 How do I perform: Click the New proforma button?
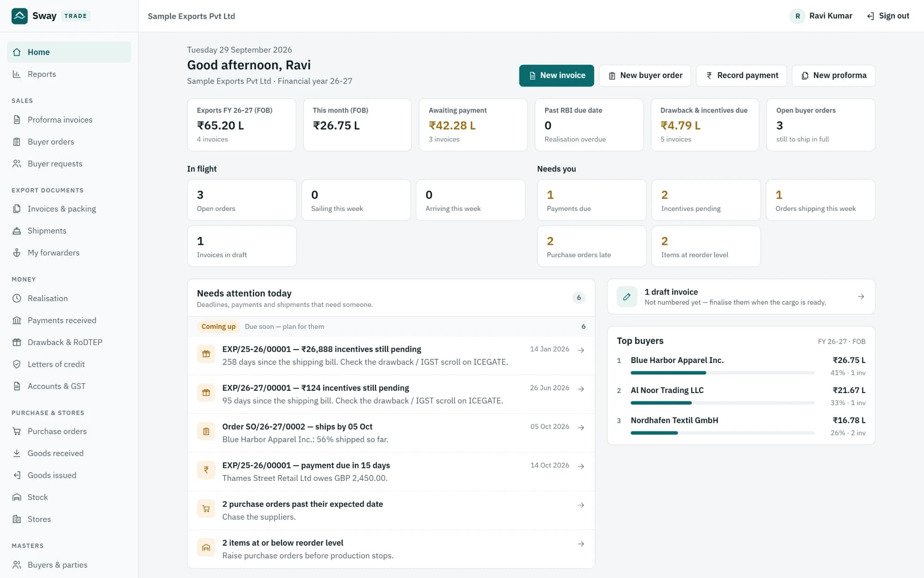coord(833,75)
